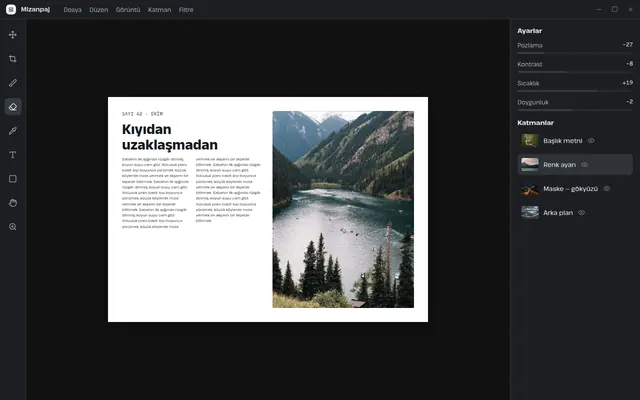Open the Dosya menu
Screen dimensions: 640x400
pos(73,10)
